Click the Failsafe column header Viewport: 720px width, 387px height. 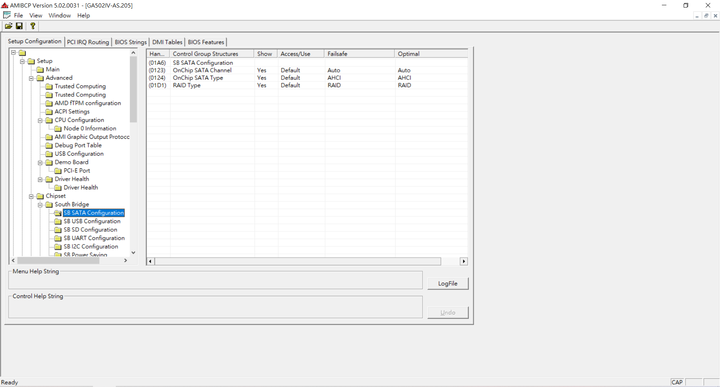pos(360,54)
